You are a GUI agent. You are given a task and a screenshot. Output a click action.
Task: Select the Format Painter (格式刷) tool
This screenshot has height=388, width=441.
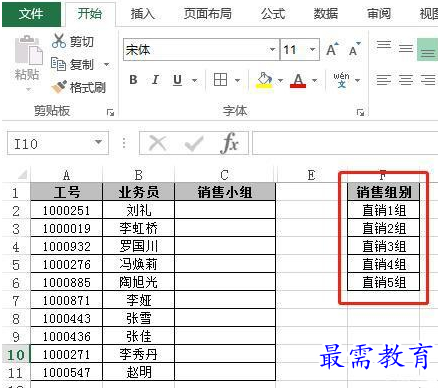[78, 87]
